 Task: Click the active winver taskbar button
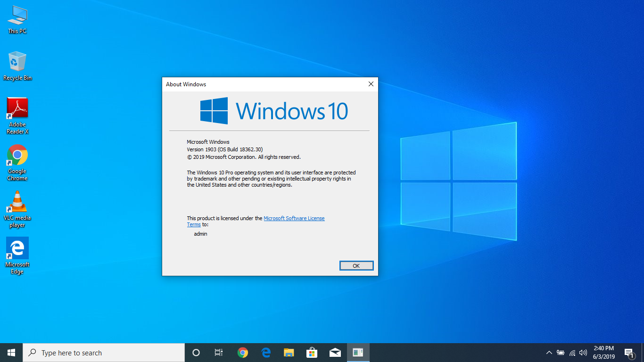(x=358, y=353)
